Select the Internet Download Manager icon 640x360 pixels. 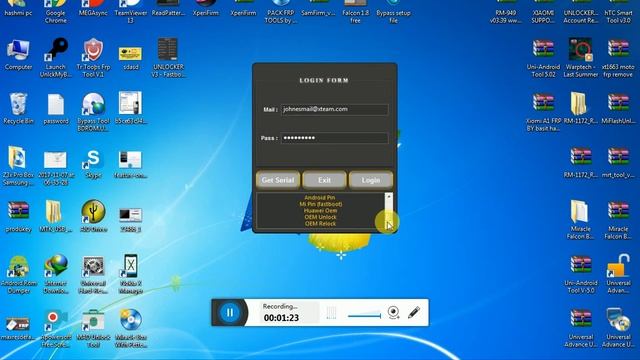click(56, 274)
